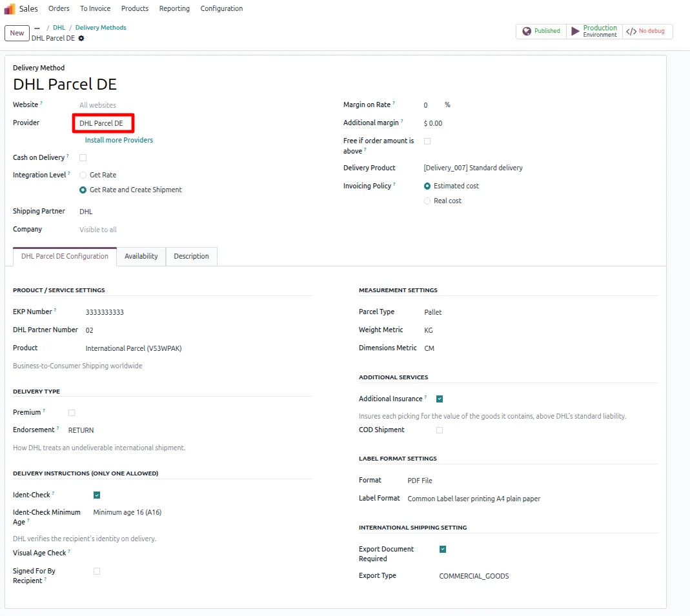Open the Orders menu
This screenshot has width=690, height=616.
click(x=59, y=8)
